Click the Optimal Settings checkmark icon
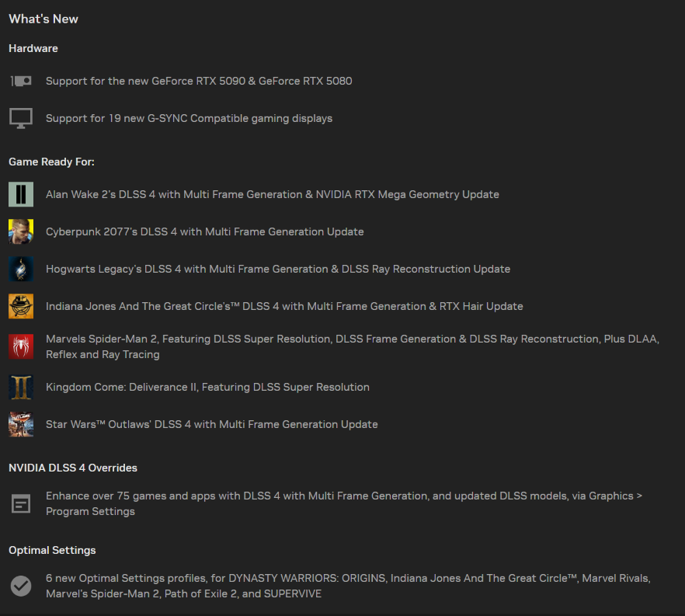This screenshot has width=685, height=616. [21, 586]
